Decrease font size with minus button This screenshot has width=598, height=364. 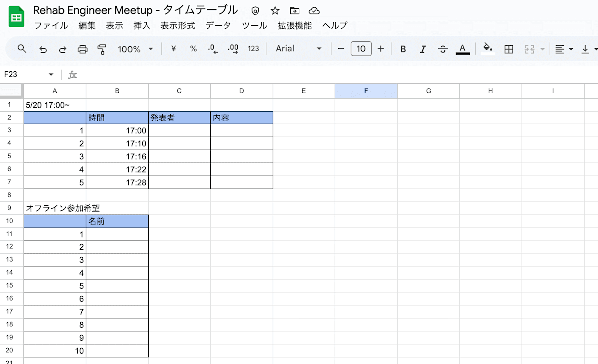(341, 49)
